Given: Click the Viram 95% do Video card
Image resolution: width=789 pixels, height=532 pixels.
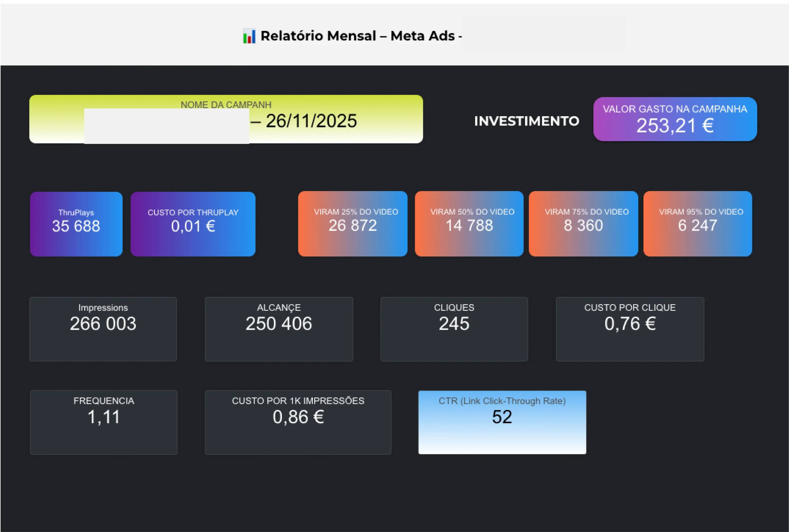Looking at the screenshot, I should pos(697,223).
